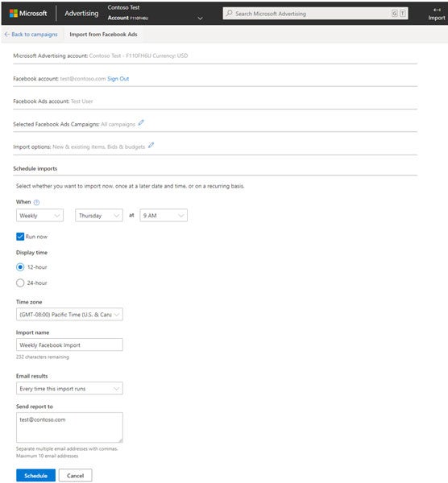Open the Email results dropdown
The image size is (448, 483).
69,389
